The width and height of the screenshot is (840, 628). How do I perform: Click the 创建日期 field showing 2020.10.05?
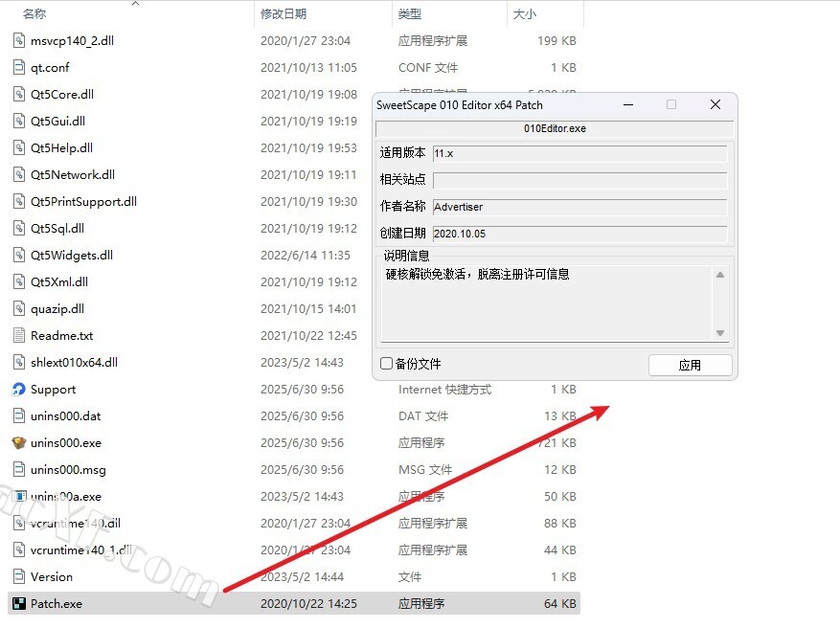pyautogui.click(x=579, y=234)
